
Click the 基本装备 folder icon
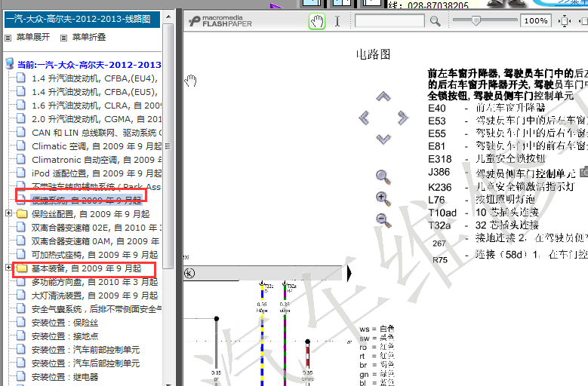coord(22,268)
